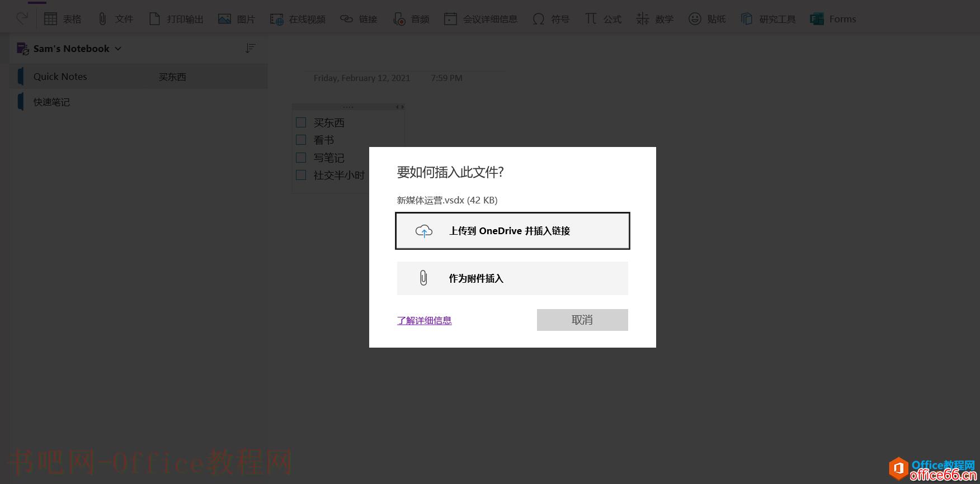Viewport: 980px width, 484px height.
Task: Check the 社交半小时 to-do box
Action: tap(301, 175)
